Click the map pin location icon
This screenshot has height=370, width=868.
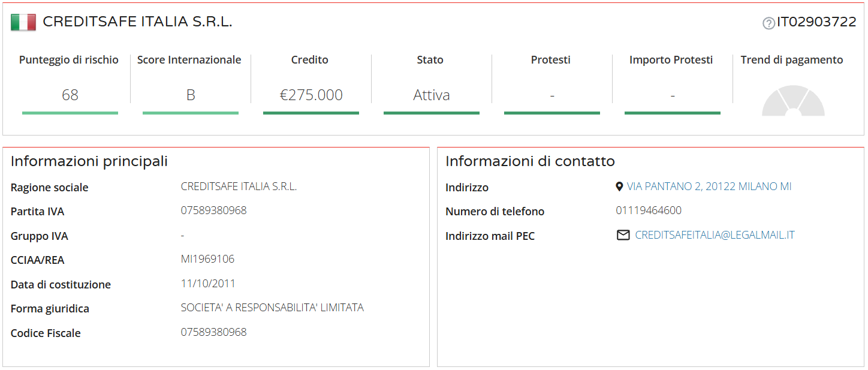619,186
